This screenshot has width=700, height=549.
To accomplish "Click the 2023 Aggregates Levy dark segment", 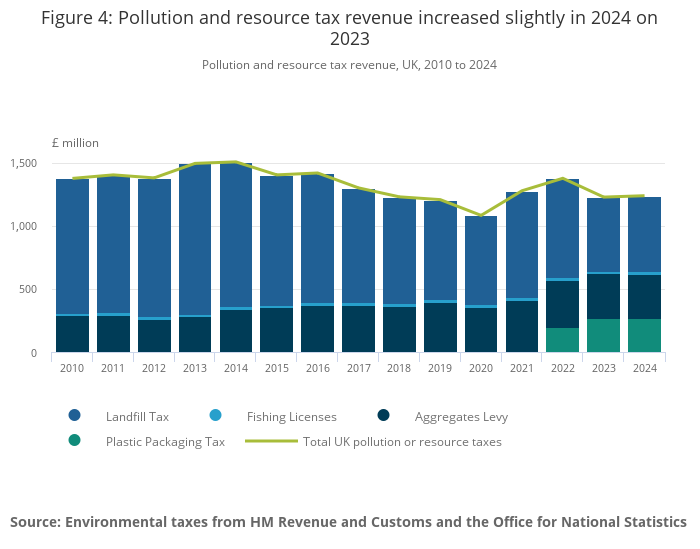I will [603, 296].
